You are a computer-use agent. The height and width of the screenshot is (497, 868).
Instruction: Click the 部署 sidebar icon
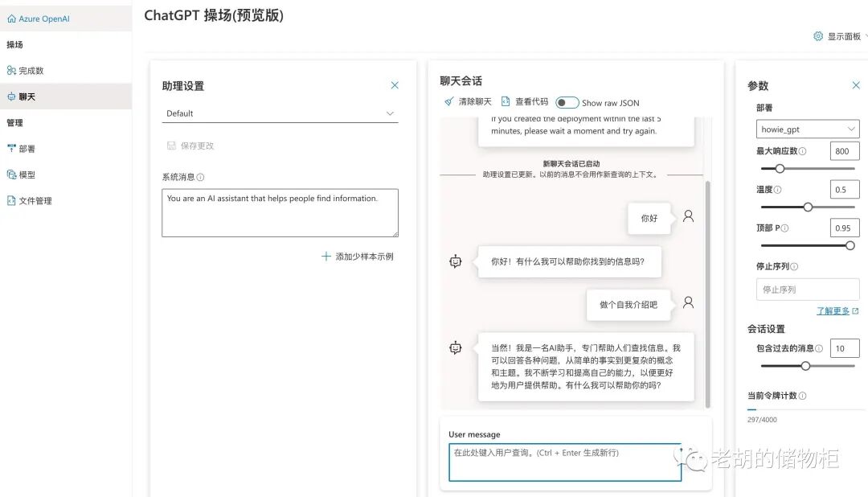tap(11, 149)
